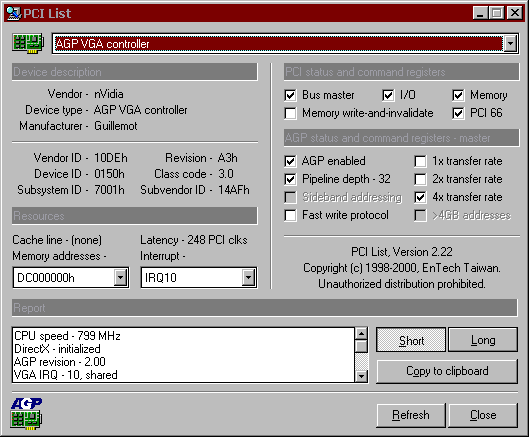529x437 pixels.
Task: Uncheck the 4x transfer rate option
Action: [420, 197]
